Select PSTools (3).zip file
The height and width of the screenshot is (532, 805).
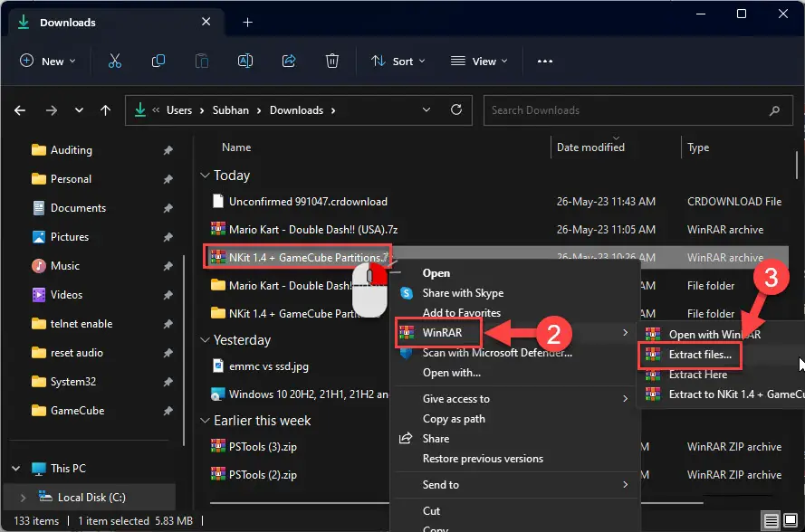[x=263, y=447]
